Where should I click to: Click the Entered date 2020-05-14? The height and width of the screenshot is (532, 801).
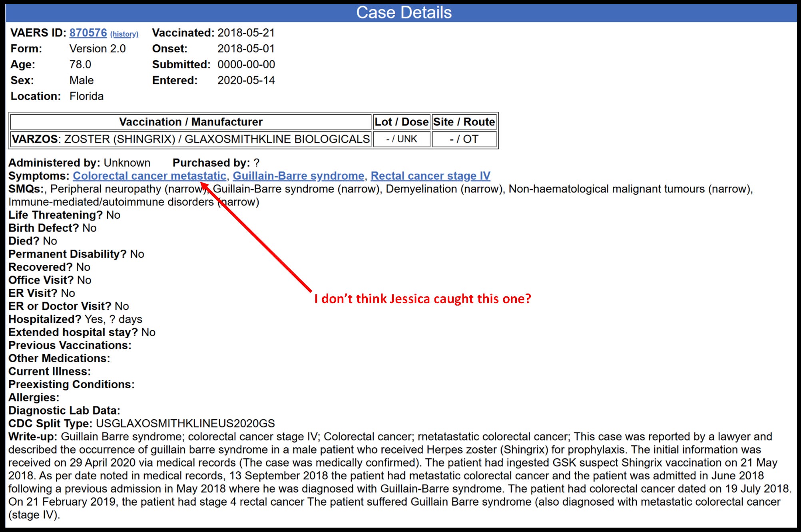(246, 81)
